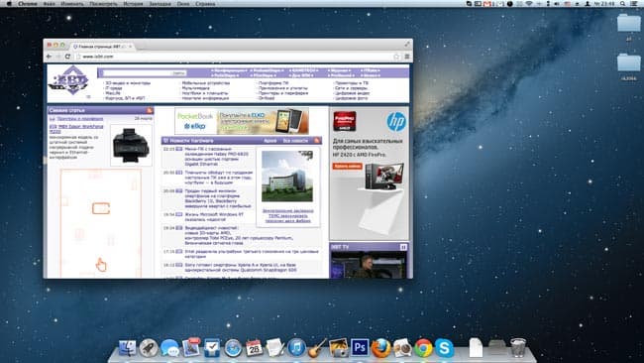Open Проекторы и ТВ category link

(352, 83)
